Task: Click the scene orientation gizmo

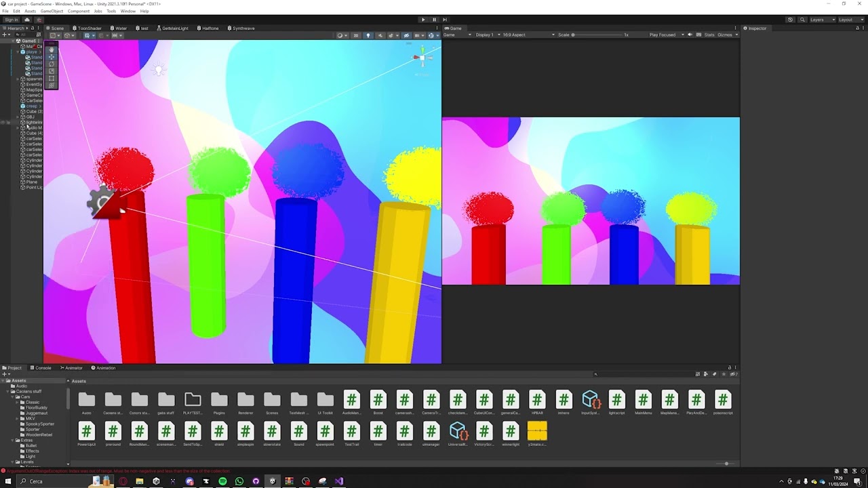Action: point(422,58)
